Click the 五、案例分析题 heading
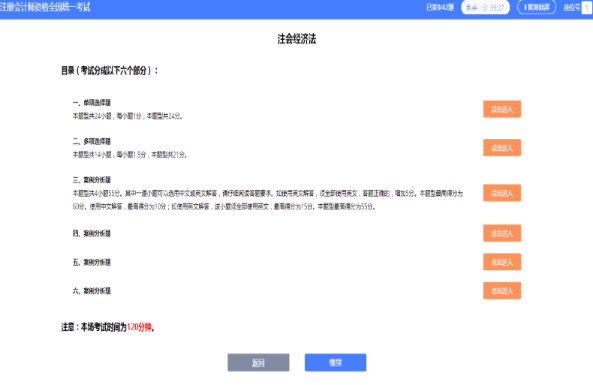593x385 pixels. (92, 262)
